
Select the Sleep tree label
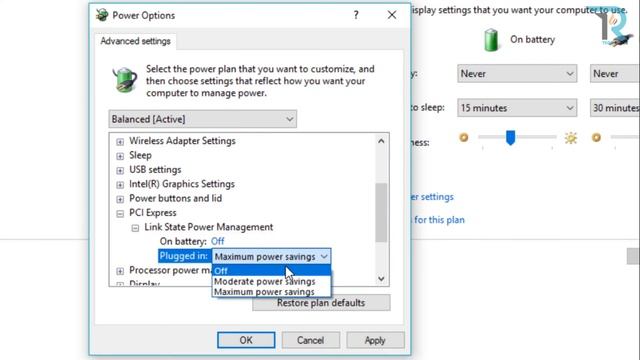point(140,155)
